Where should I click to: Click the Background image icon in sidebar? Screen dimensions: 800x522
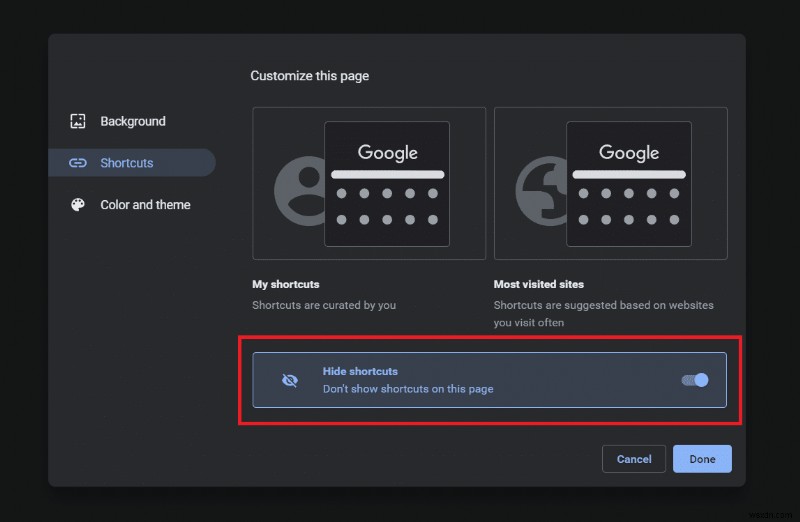tap(78, 121)
